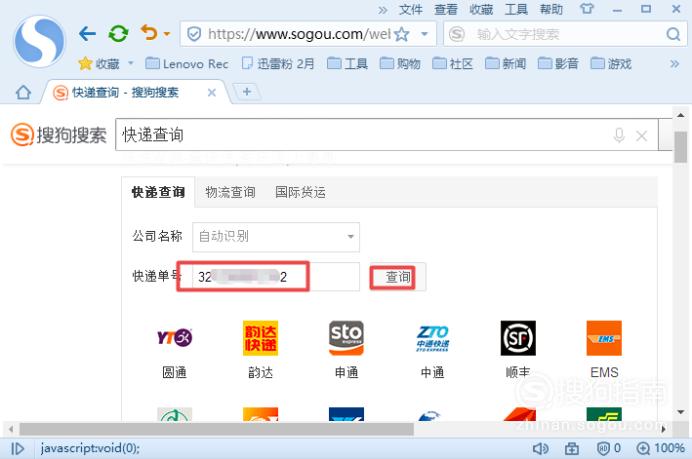Viewport: 692px width, 459px height.
Task: Open the 新闻 bookmark folder
Action: pos(505,64)
